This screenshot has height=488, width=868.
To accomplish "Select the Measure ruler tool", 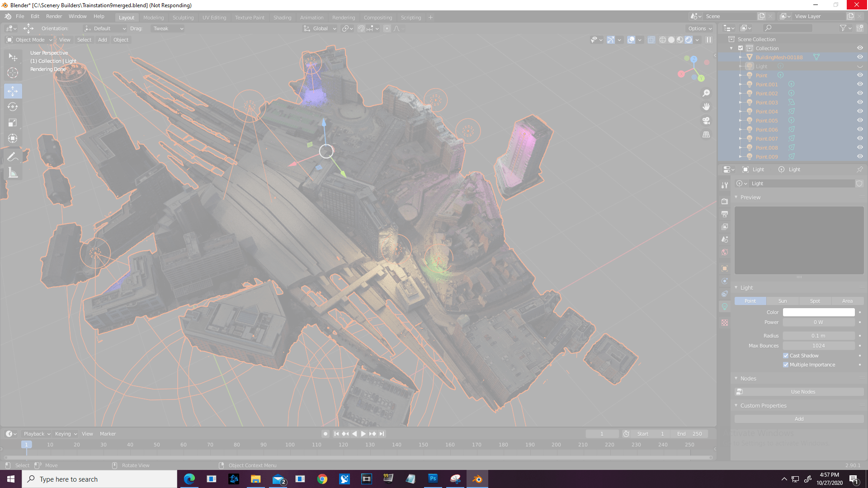I will tap(13, 173).
